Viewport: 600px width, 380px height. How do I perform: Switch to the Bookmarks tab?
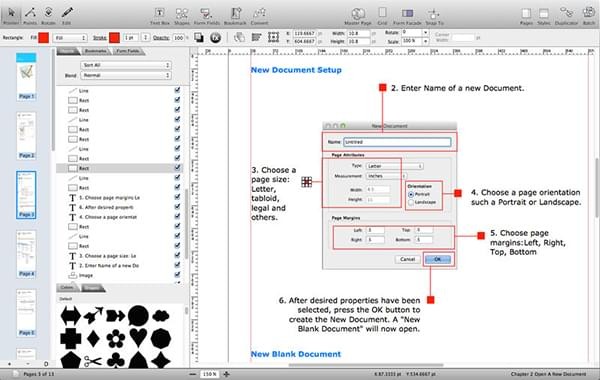95,51
